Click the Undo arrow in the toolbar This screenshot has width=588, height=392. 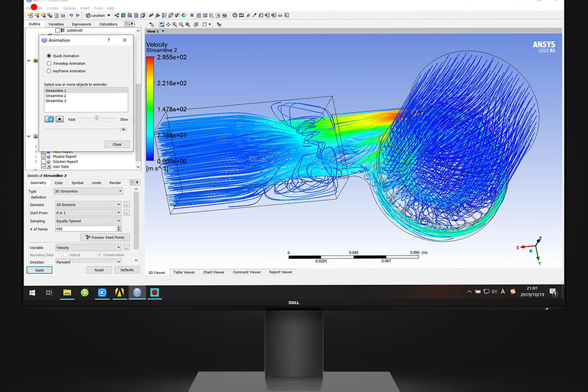coord(71,15)
